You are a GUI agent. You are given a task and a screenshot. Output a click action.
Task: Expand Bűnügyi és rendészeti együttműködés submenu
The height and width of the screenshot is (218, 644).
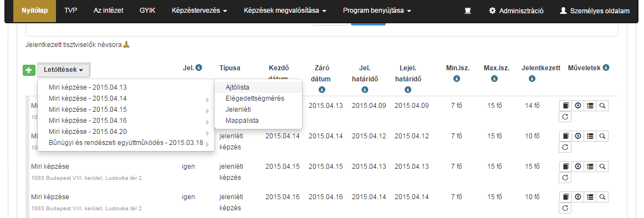coord(126,143)
